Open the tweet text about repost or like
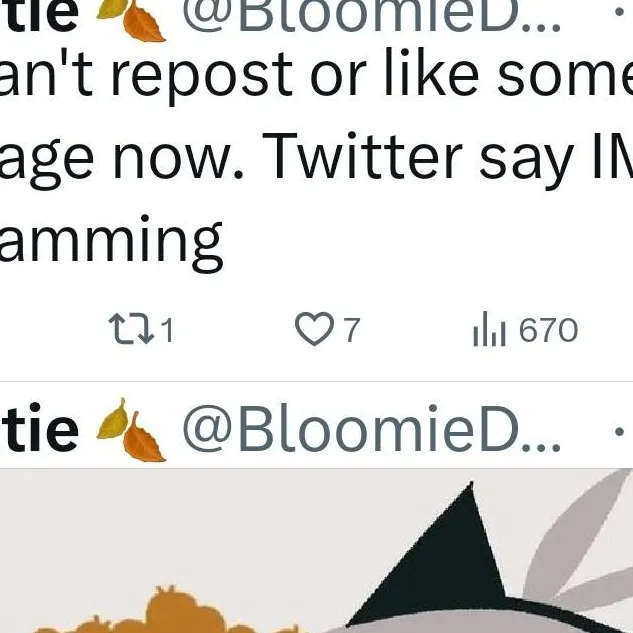 click(316, 75)
